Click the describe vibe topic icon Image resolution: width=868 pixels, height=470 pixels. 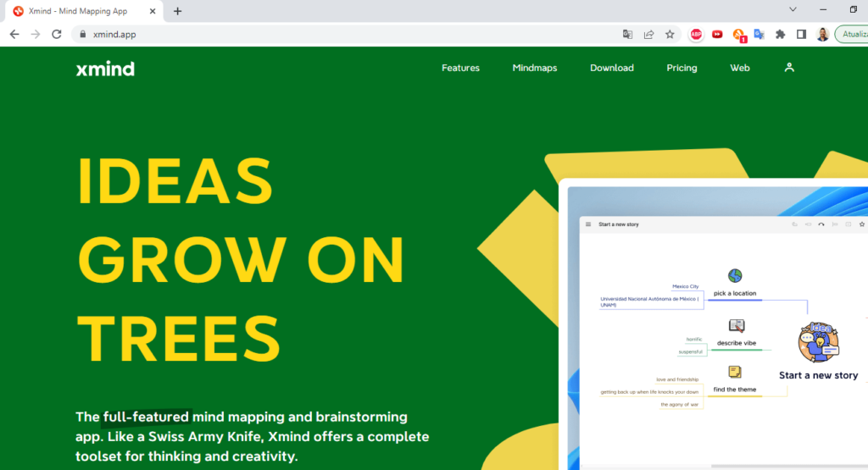pyautogui.click(x=737, y=326)
